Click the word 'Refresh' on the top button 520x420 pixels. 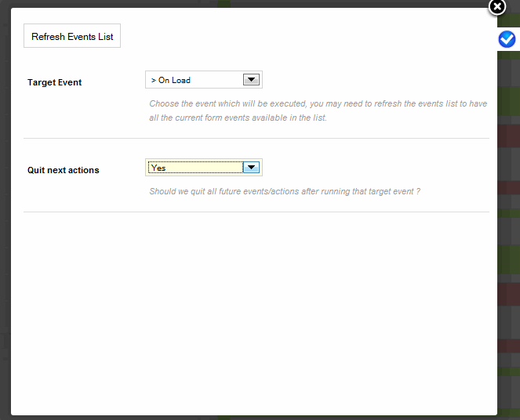[x=48, y=36]
